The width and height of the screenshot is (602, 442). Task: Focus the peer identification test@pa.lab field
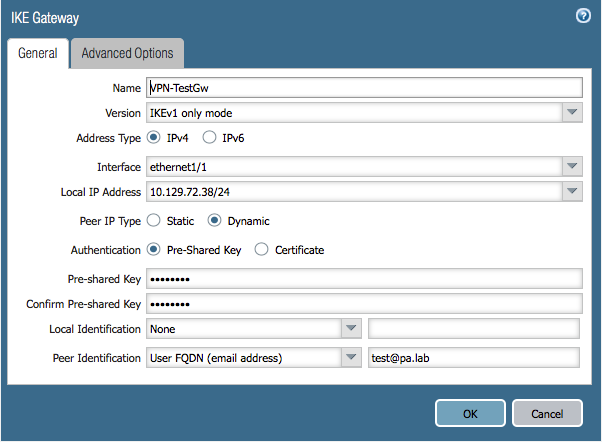tap(474, 358)
